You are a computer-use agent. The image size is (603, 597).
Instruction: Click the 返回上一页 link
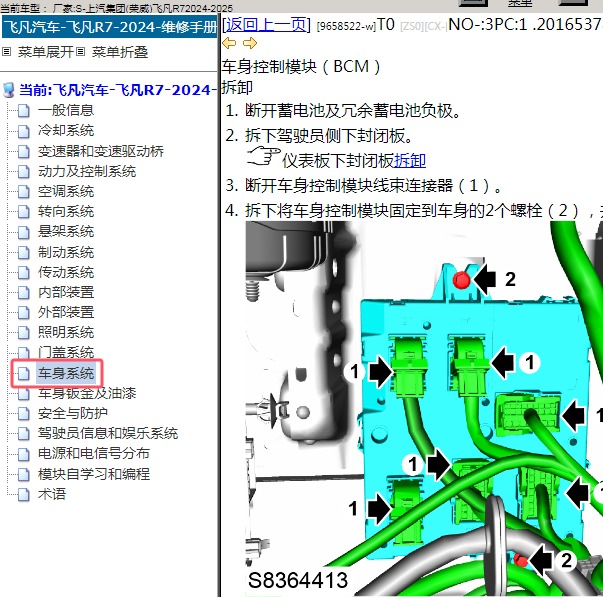coord(266,25)
